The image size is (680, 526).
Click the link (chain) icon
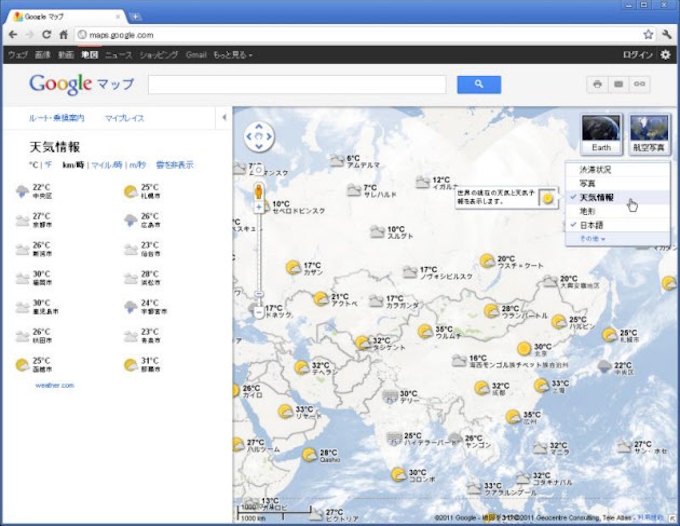tap(639, 84)
